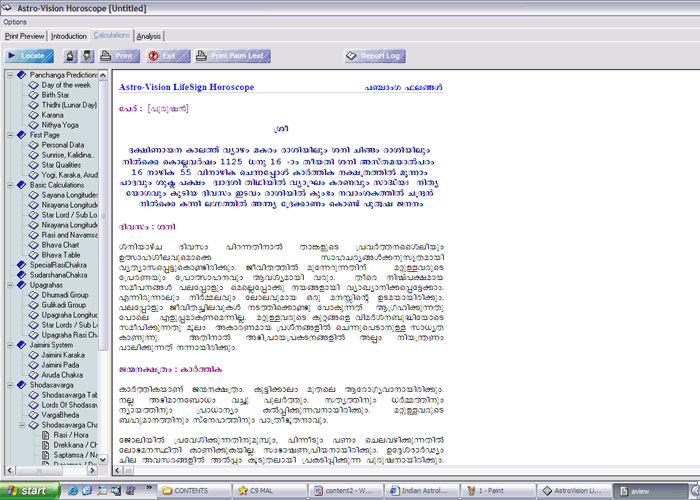This screenshot has width=700, height=500.
Task: Click the book icon on Report Log
Action: (x=351, y=56)
